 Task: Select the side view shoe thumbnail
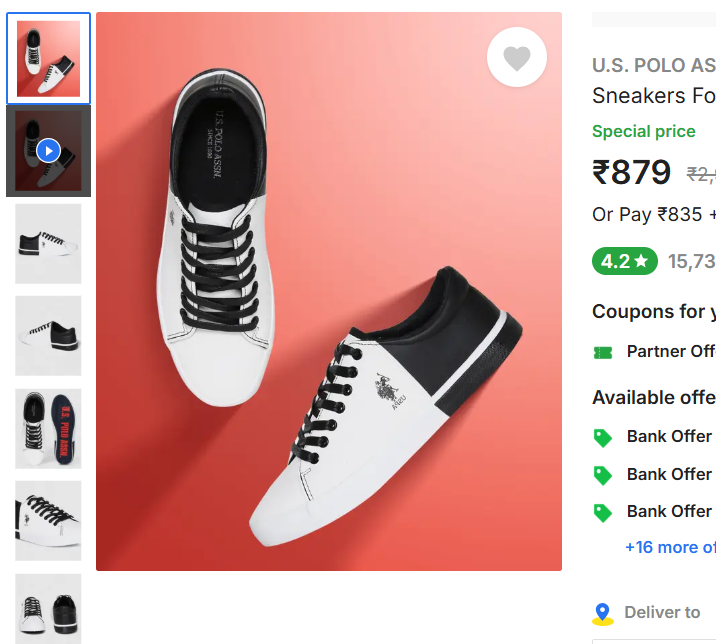(48, 243)
